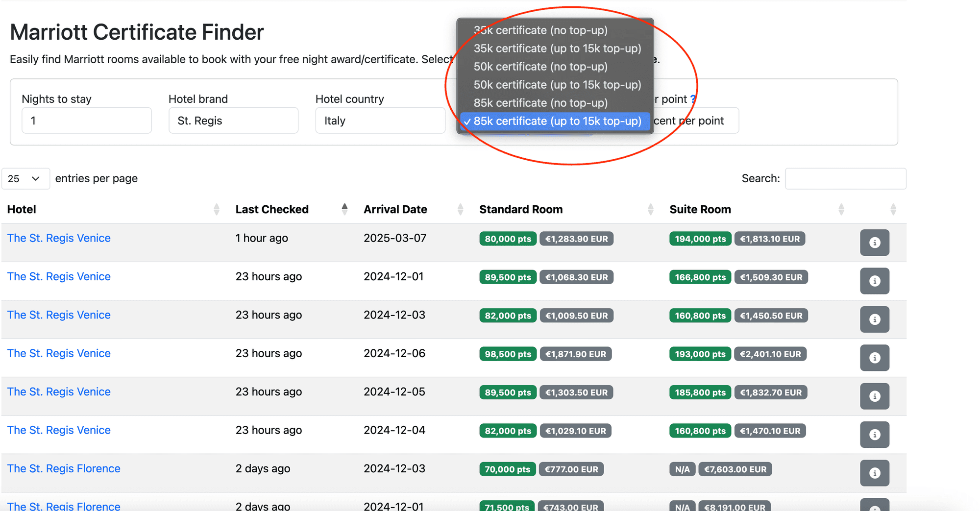
Task: Click the N/A suite badge beside €7,603.00
Action: pyautogui.click(x=682, y=469)
